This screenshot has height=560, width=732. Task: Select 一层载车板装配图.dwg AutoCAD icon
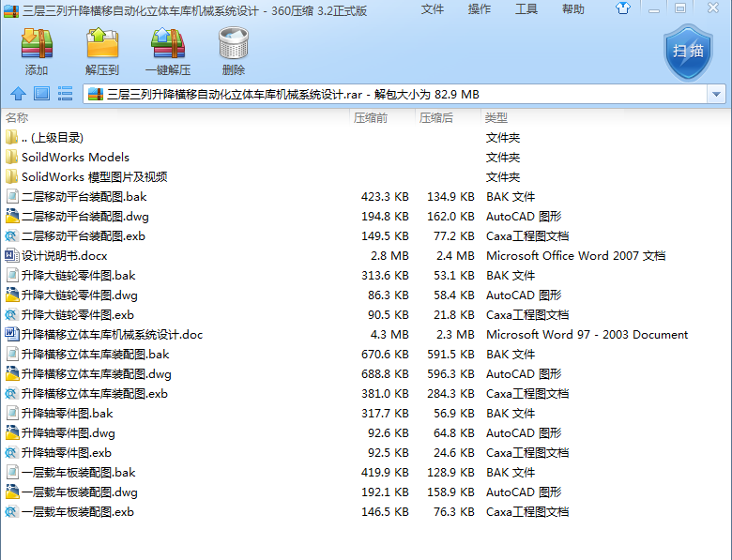[x=12, y=492]
